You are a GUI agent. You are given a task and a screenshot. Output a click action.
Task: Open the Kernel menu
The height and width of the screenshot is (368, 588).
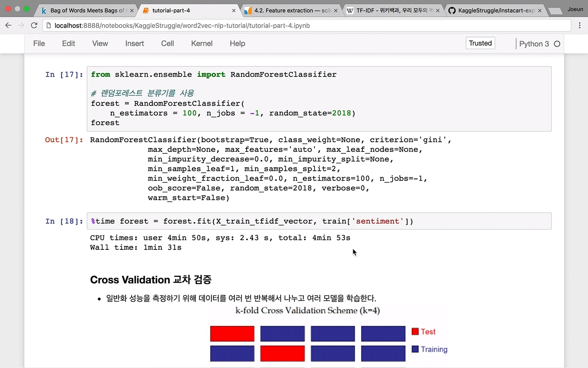(x=202, y=43)
